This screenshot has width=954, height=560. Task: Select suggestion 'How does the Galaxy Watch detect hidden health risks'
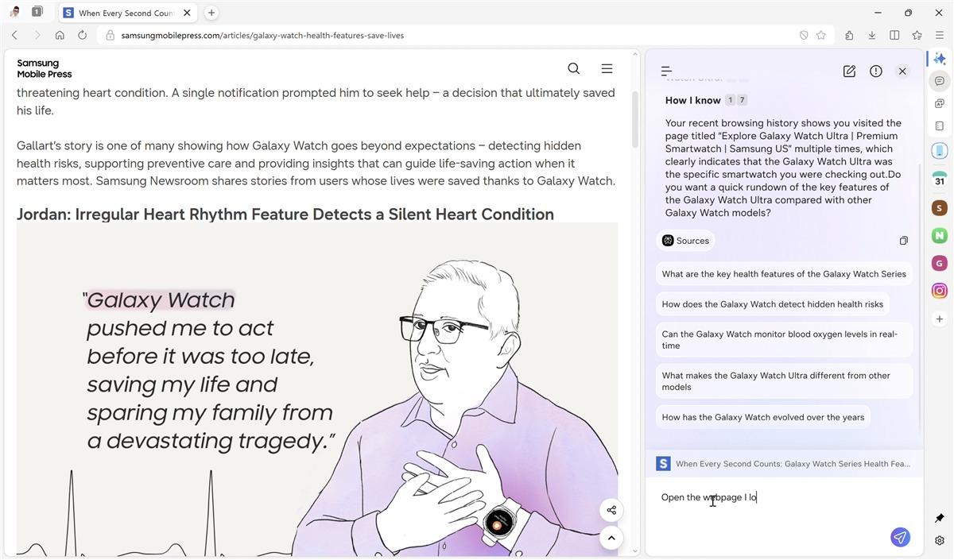[x=773, y=304]
